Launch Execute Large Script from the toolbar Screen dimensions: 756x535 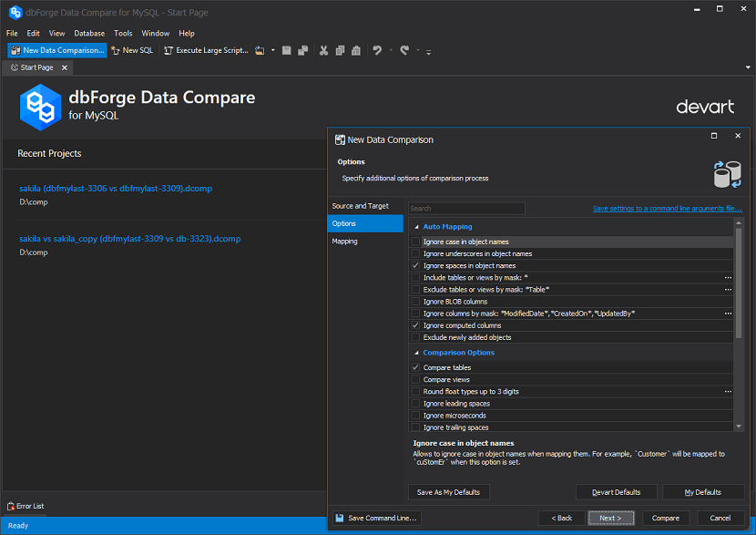207,50
